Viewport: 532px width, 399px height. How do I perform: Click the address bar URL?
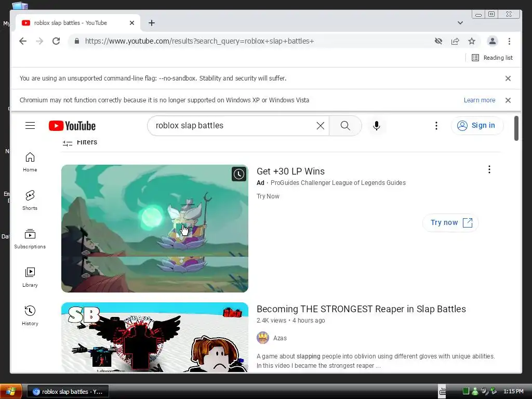(199, 41)
